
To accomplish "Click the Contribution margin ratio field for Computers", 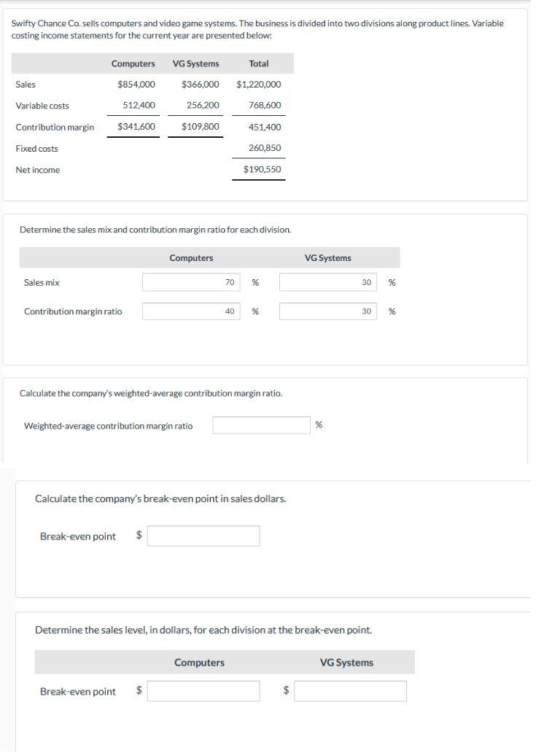I will [191, 311].
